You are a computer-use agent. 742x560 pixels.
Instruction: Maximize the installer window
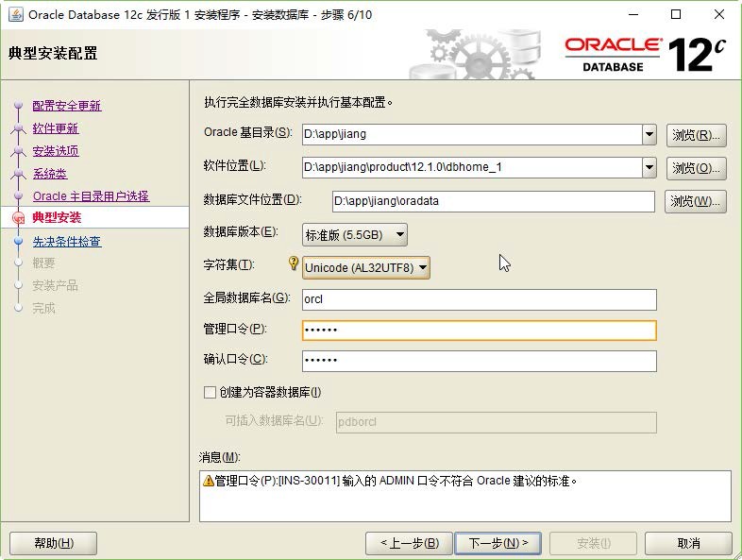click(676, 15)
